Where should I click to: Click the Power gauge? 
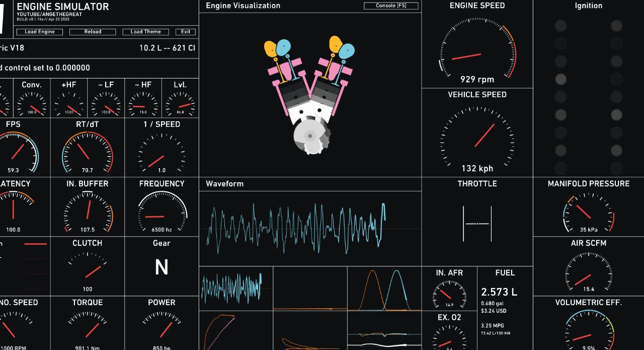[x=162, y=327]
